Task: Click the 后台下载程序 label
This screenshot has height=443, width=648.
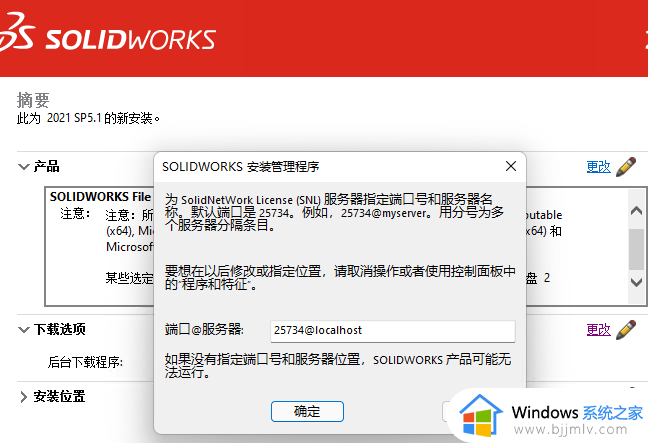Action: (86, 362)
